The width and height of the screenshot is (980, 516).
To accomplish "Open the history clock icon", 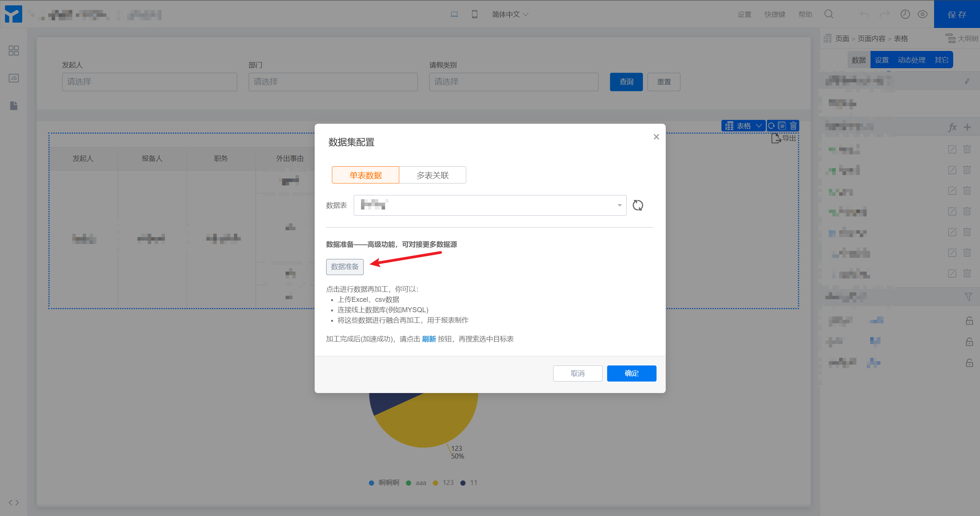I will click(x=905, y=15).
